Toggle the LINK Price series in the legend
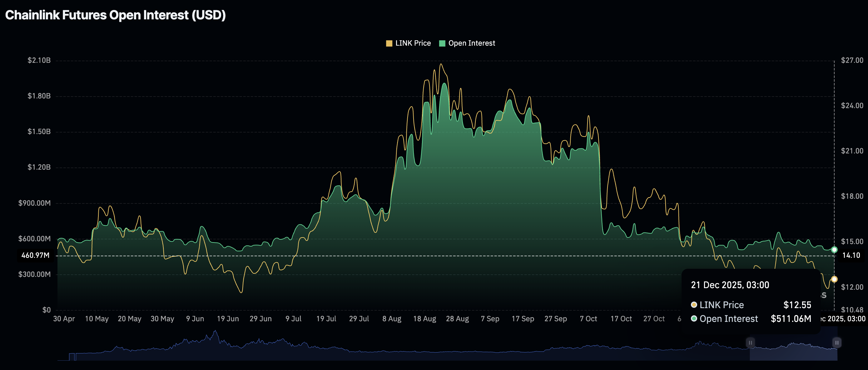 click(x=409, y=43)
